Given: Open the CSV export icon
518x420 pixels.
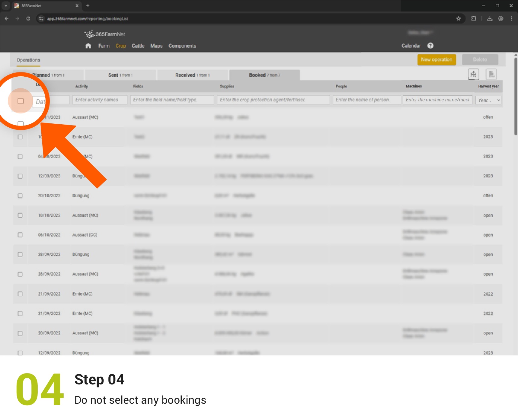Looking at the screenshot, I should point(473,74).
